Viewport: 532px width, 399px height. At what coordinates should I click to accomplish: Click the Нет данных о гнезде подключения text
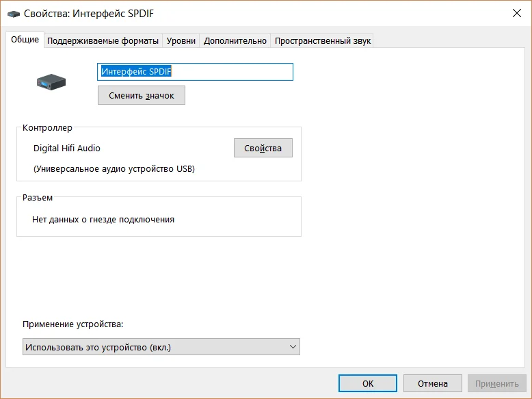tap(103, 220)
